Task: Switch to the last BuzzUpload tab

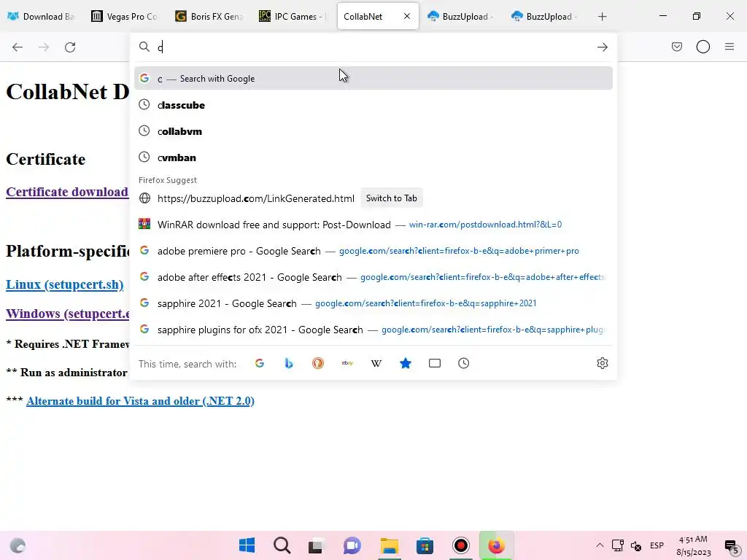Action: pyautogui.click(x=545, y=16)
